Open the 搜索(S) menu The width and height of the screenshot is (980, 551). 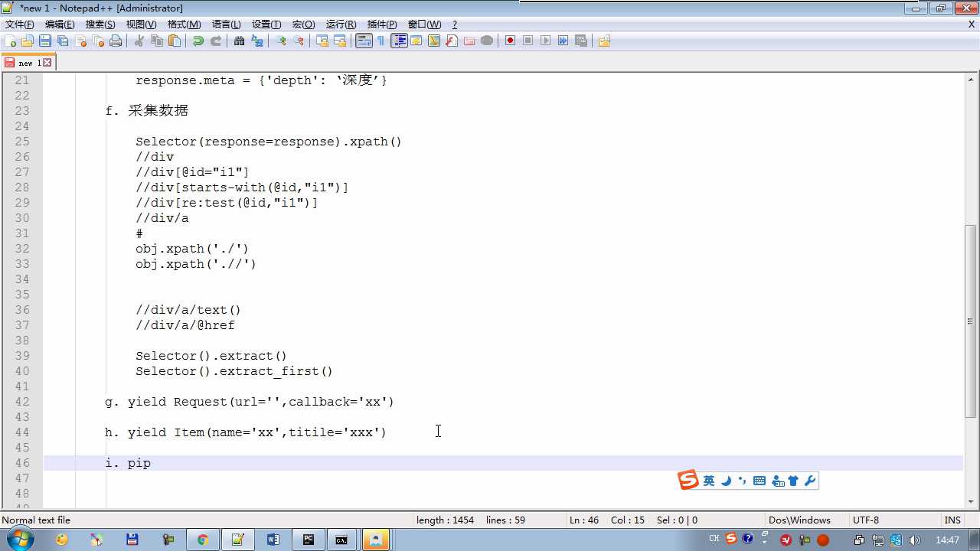pos(100,24)
